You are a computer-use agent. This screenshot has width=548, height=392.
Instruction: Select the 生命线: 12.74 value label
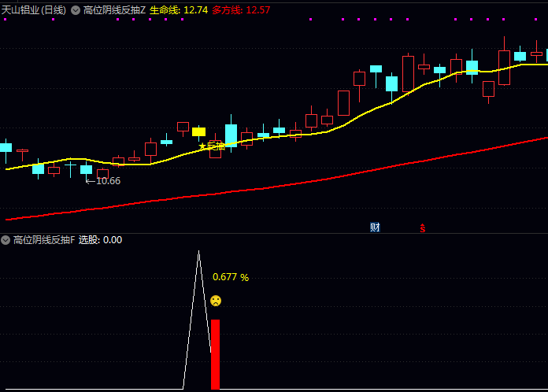(x=179, y=10)
